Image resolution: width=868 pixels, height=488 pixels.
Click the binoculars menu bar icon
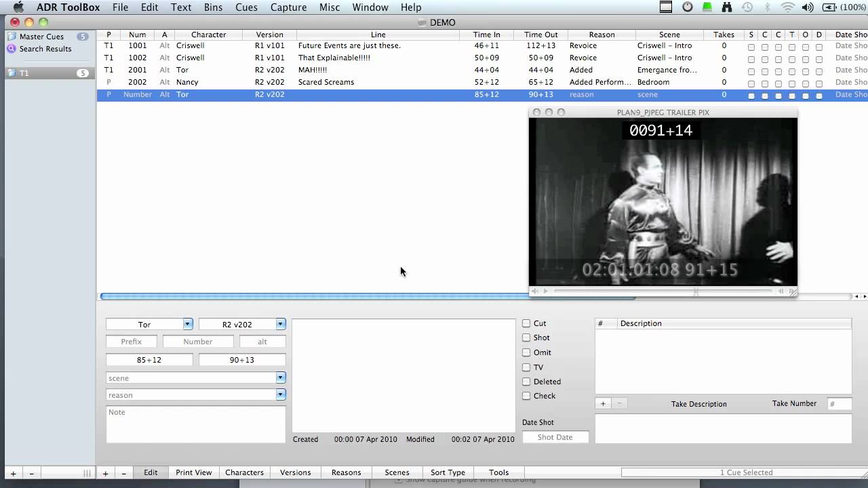point(727,7)
